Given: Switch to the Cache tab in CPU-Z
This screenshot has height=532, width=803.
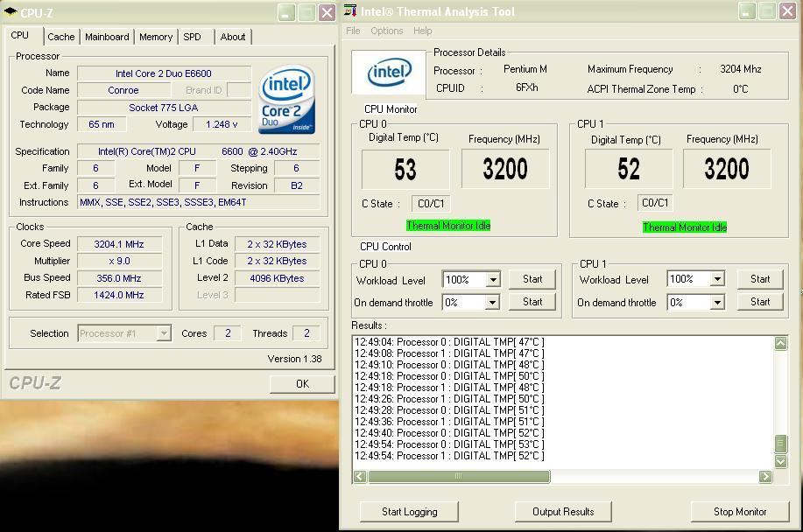Looking at the screenshot, I should pos(61,37).
